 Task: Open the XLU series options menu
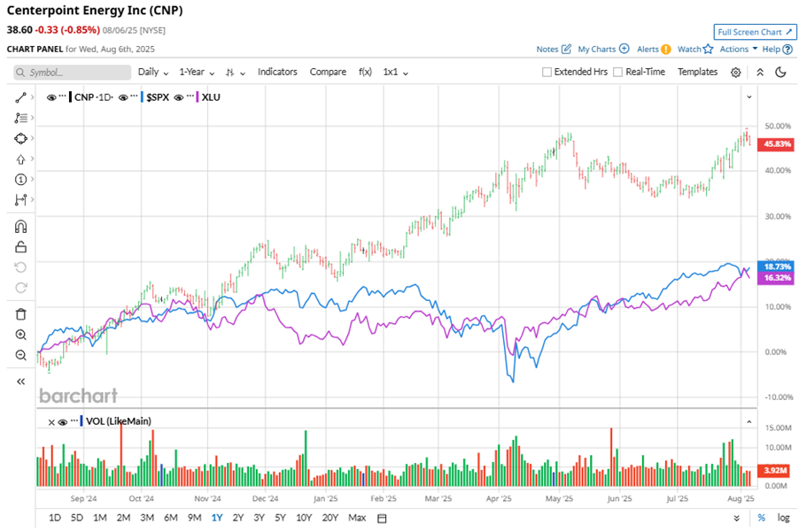[x=190, y=96]
